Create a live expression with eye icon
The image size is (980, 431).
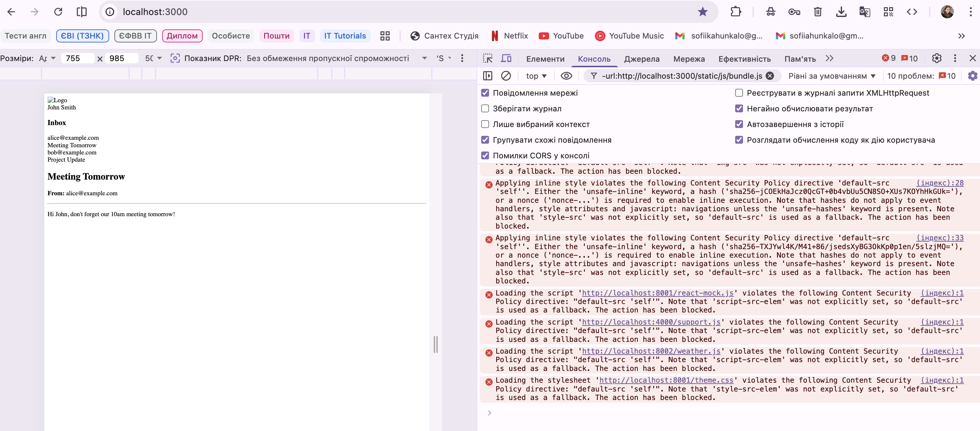pos(566,76)
